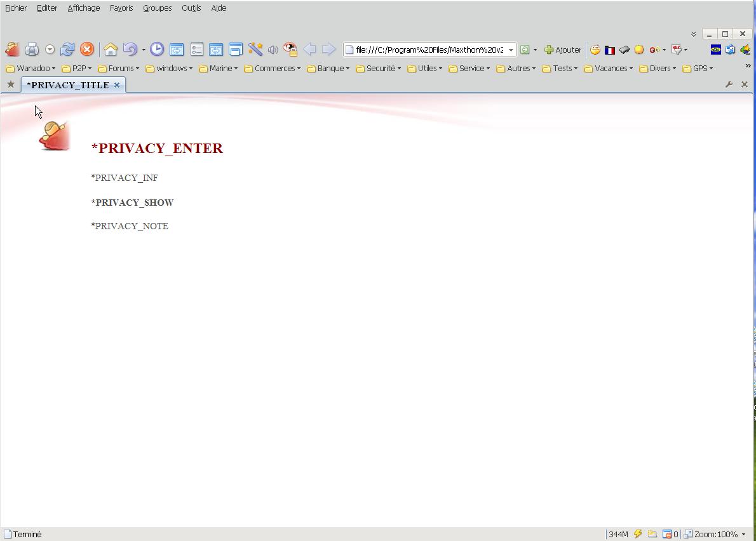Click the popup blocker counter icon
The image size is (756, 541).
click(x=671, y=534)
